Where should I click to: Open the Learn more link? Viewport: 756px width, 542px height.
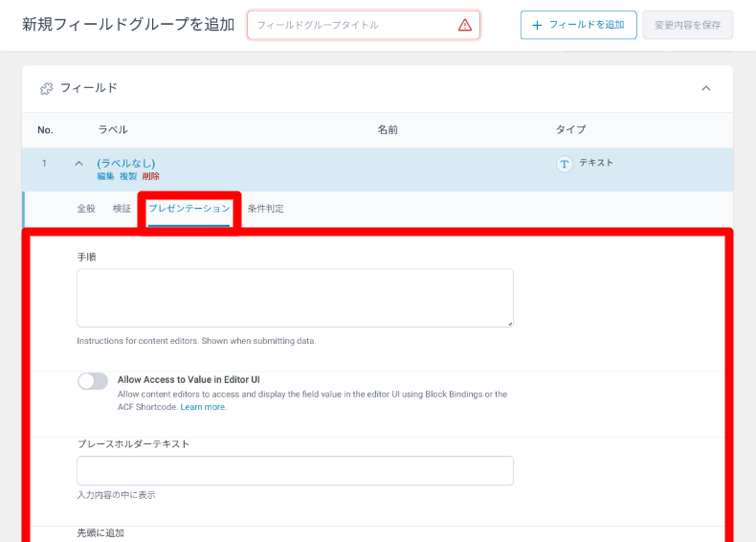[203, 407]
